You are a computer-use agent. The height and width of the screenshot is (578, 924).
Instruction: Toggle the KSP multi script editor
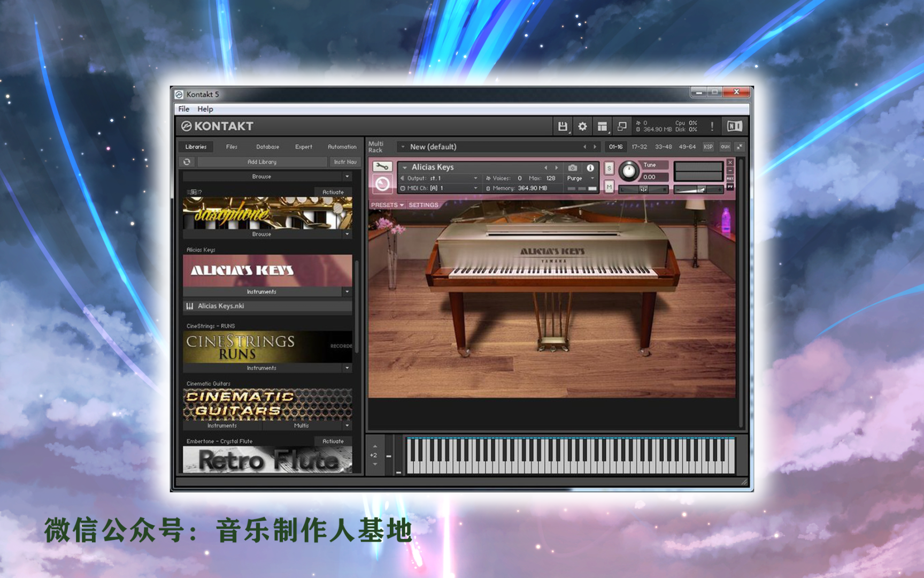[708, 147]
